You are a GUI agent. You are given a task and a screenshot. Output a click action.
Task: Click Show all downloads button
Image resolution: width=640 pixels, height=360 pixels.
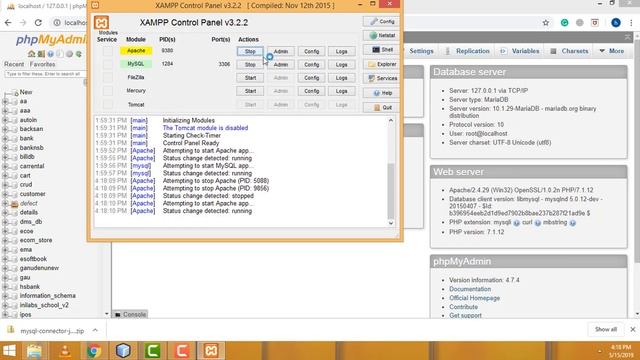click(606, 329)
